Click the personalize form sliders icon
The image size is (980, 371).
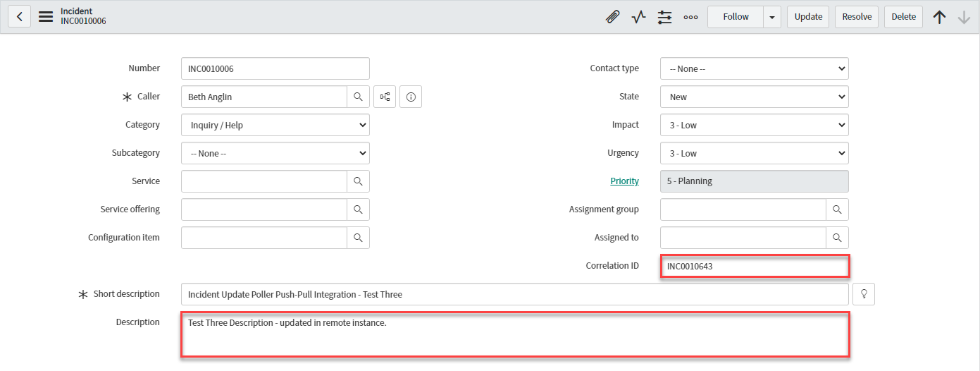[664, 17]
